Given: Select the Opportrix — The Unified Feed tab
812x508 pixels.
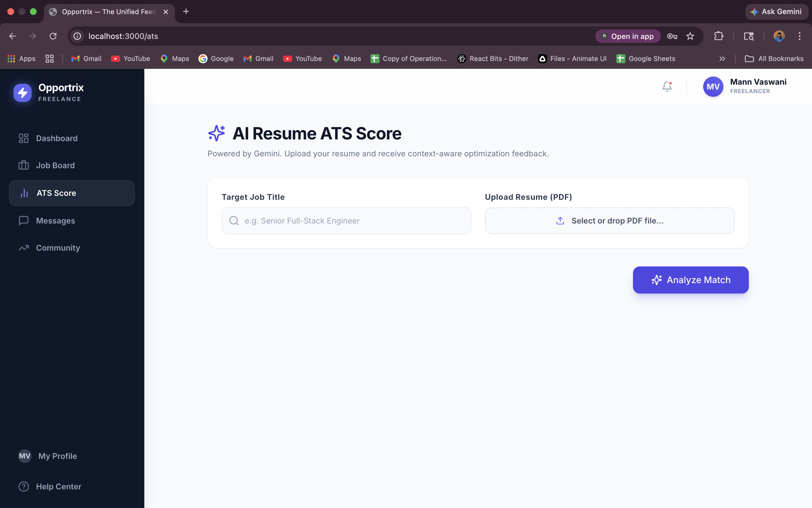Looking at the screenshot, I should coord(109,12).
